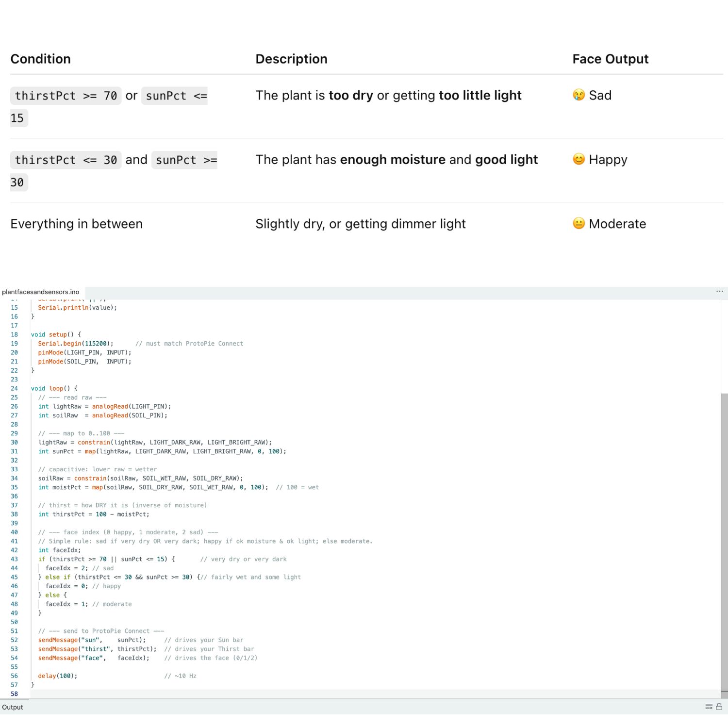
Task: Click the sad face emoji
Action: tap(579, 95)
